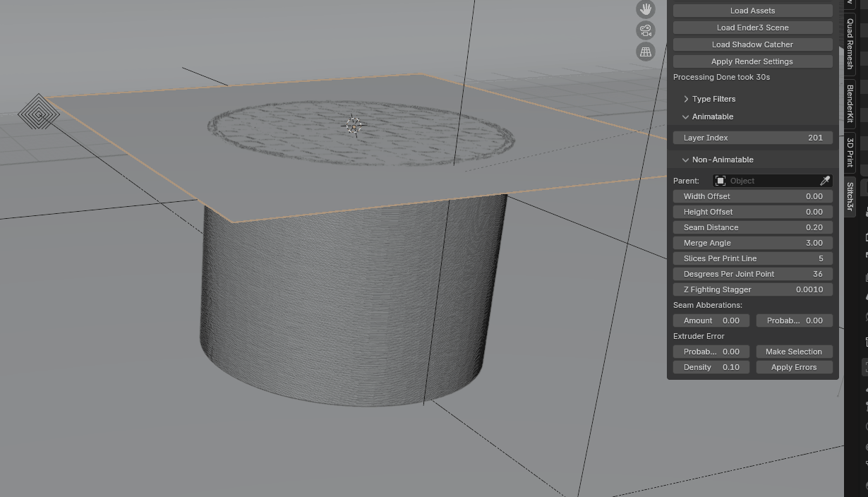Image resolution: width=868 pixels, height=497 pixels.
Task: Collapse the Non-Animatable section
Action: (722, 160)
